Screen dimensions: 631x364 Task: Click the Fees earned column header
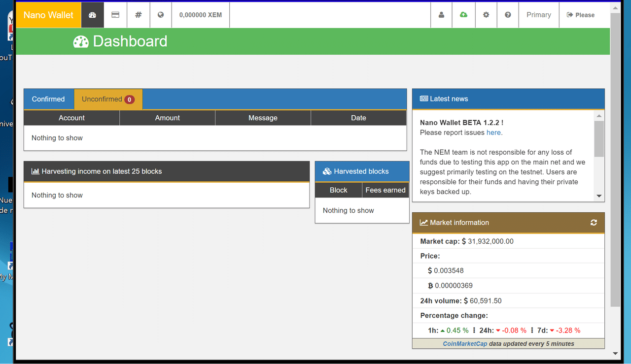[x=386, y=190]
